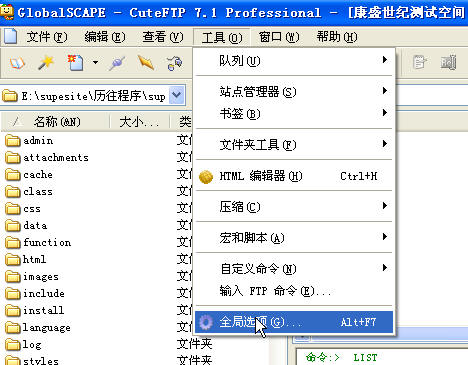Expand the 队列 submenu arrow
Screen dimensions: 468x365
[385, 60]
